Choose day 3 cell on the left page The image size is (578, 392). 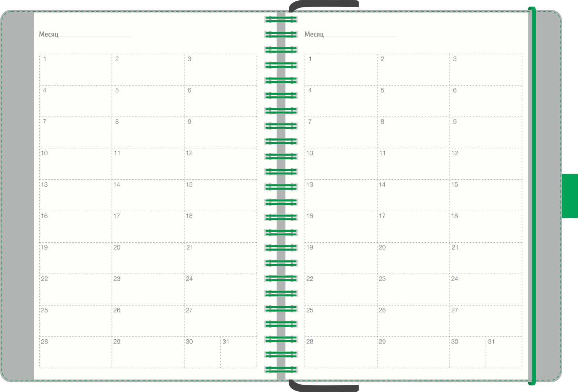click(221, 70)
